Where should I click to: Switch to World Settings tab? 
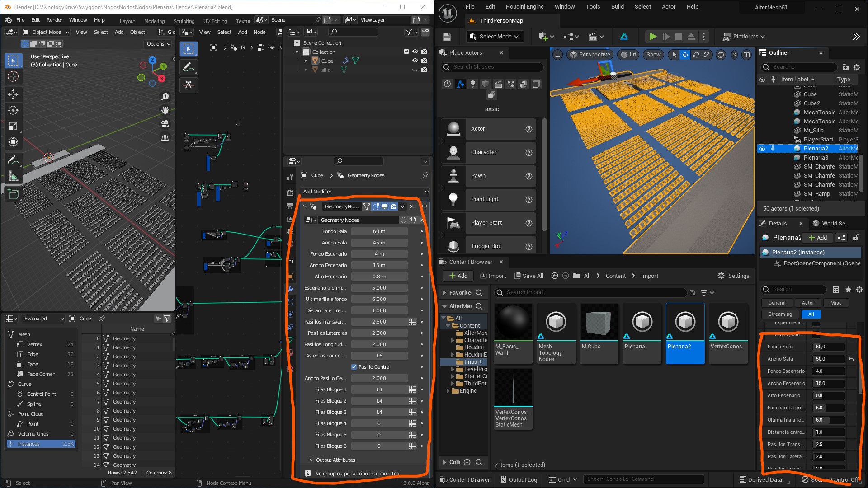pos(831,223)
